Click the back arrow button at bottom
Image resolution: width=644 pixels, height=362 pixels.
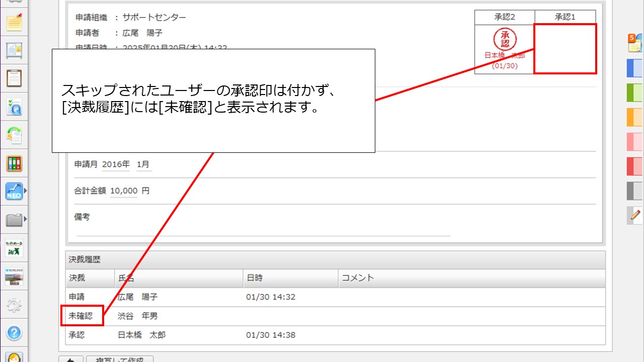pos(71,359)
